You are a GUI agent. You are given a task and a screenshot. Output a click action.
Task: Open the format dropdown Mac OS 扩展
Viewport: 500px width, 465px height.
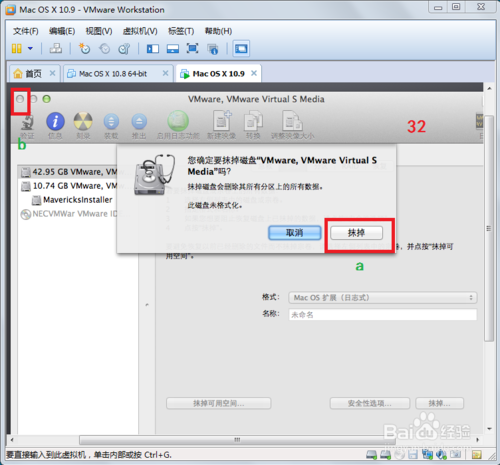[382, 297]
